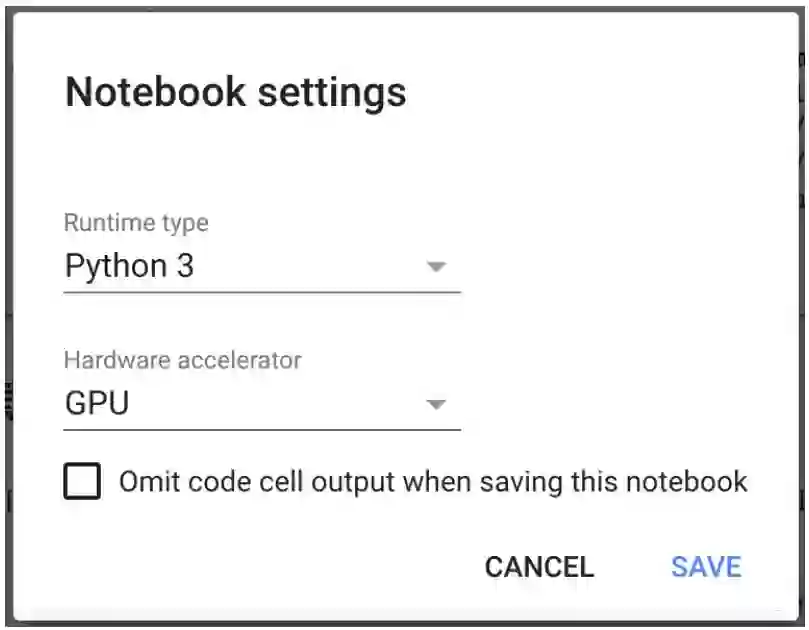Click the black CANCEL text
This screenshot has width=809, height=630.
tap(539, 567)
